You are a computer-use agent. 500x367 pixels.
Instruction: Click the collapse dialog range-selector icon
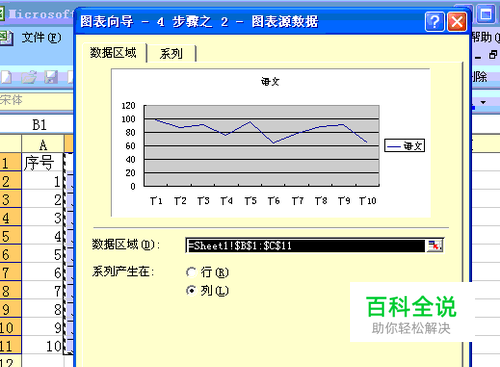[x=434, y=246]
